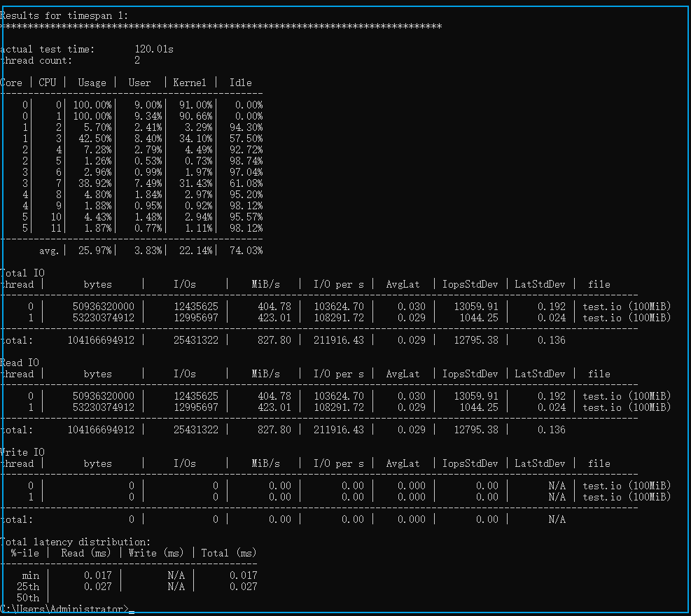Click the "Write IO" section label
Image resolution: width=691 pixels, height=616 pixels.
[x=22, y=452]
